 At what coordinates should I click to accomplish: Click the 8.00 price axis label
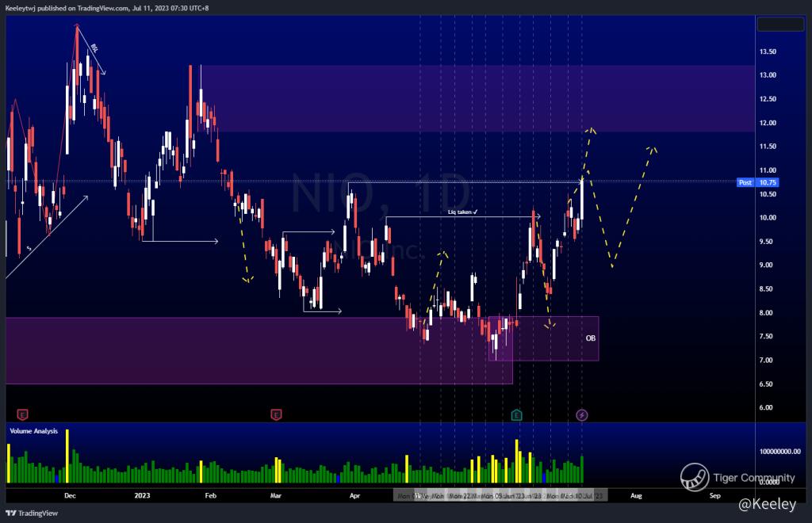click(x=765, y=312)
